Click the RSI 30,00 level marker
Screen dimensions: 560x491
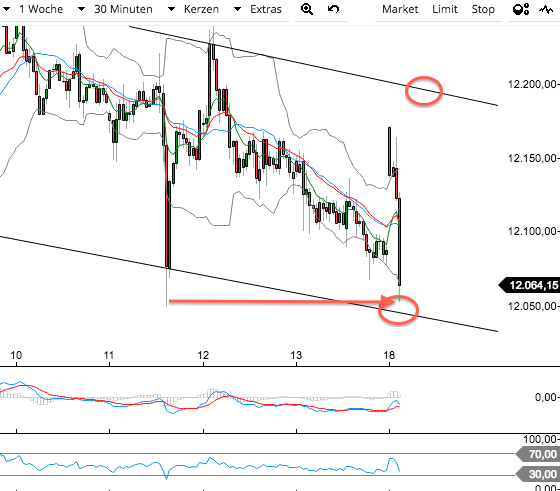(x=539, y=474)
